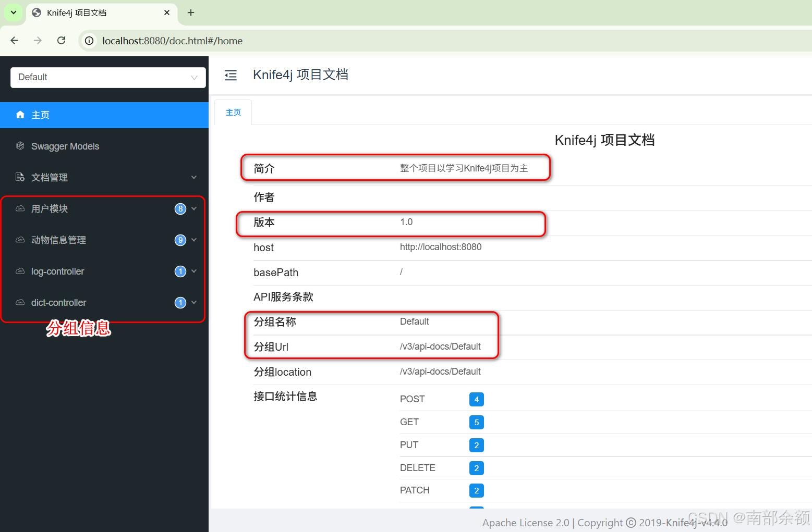812x532 pixels.
Task: Click the 作者 label
Action: point(264,197)
